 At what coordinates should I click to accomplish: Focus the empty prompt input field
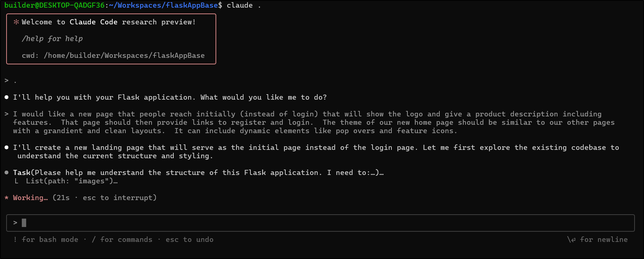point(321,223)
